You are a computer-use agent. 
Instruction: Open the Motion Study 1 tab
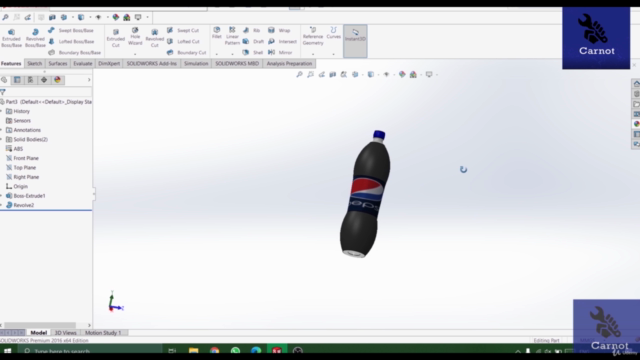pyautogui.click(x=103, y=333)
